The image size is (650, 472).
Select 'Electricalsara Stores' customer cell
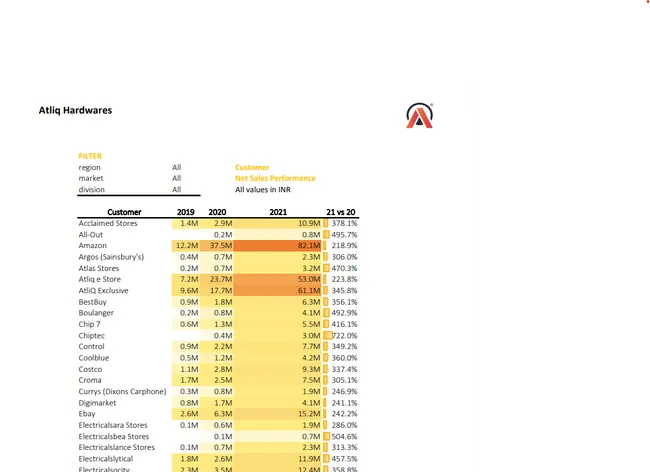[113, 425]
